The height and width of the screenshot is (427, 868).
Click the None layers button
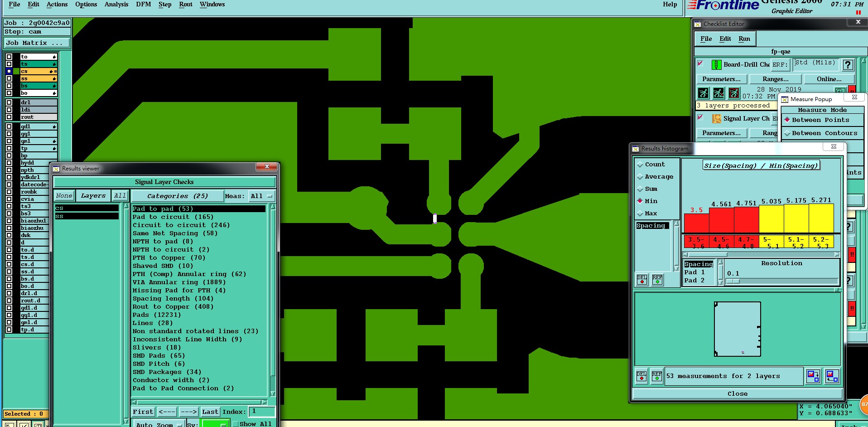click(64, 196)
